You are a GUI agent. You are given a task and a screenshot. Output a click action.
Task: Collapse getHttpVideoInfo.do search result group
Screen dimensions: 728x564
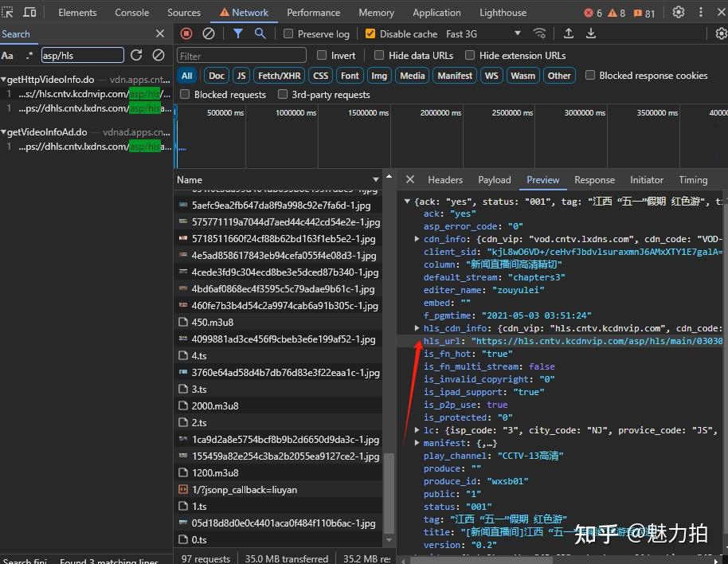tap(4, 80)
